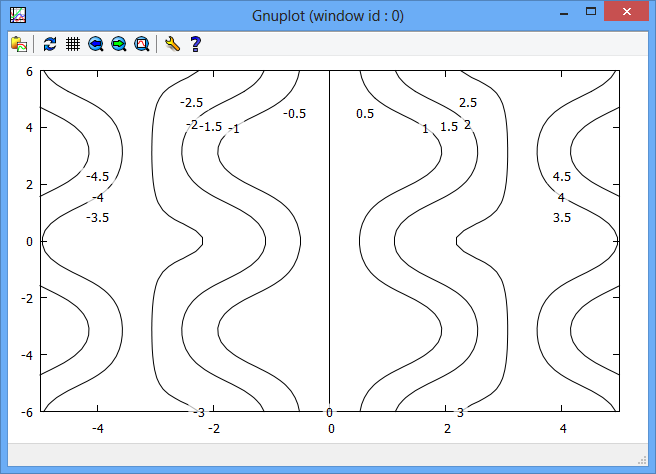
Task: Click contour label 0.5
Action: coord(365,114)
